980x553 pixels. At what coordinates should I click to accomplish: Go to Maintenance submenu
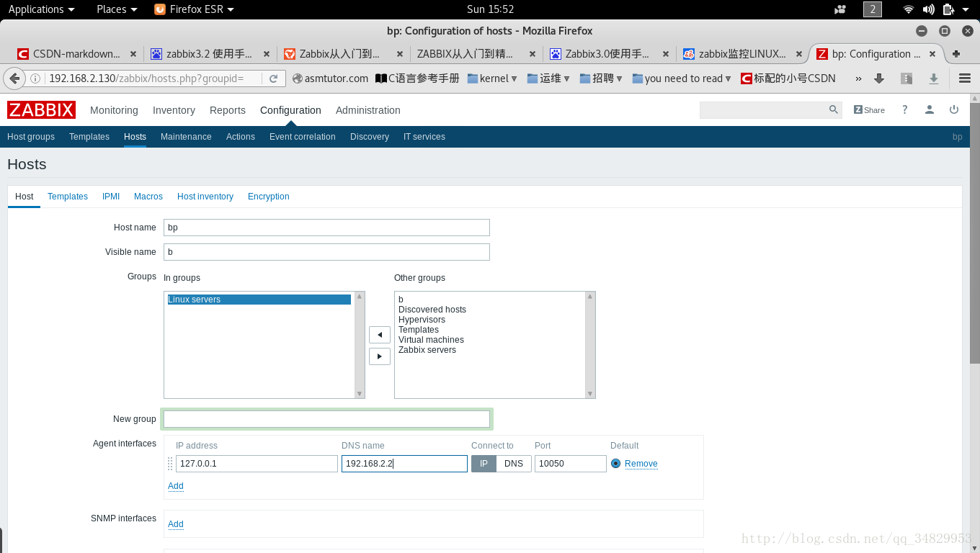tap(186, 137)
